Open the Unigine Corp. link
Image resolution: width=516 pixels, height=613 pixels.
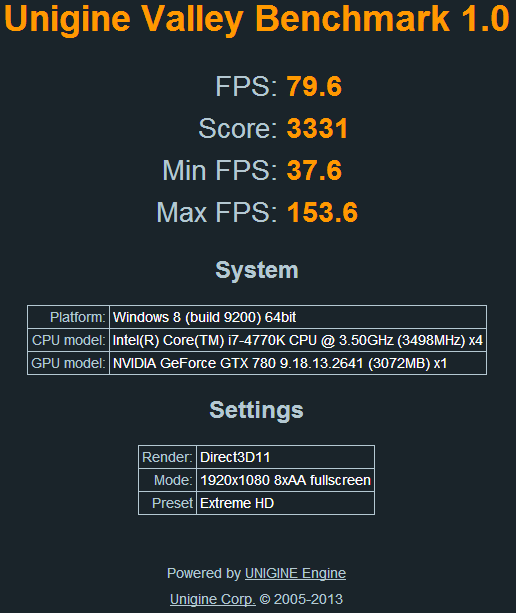tap(213, 599)
